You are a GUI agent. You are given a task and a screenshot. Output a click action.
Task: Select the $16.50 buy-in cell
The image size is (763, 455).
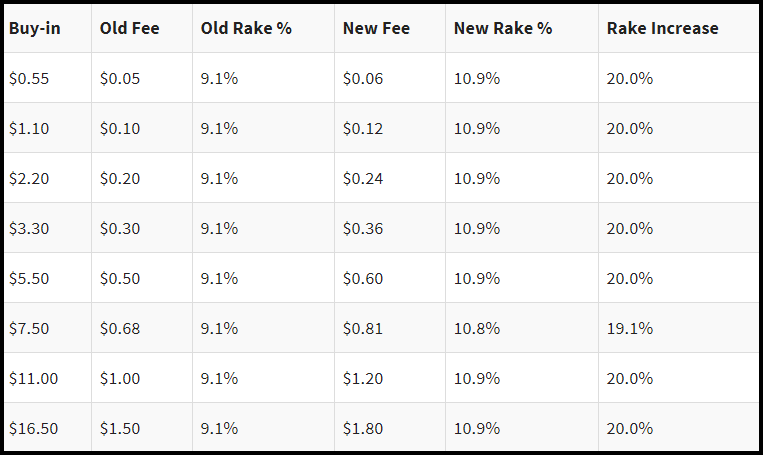(48, 427)
